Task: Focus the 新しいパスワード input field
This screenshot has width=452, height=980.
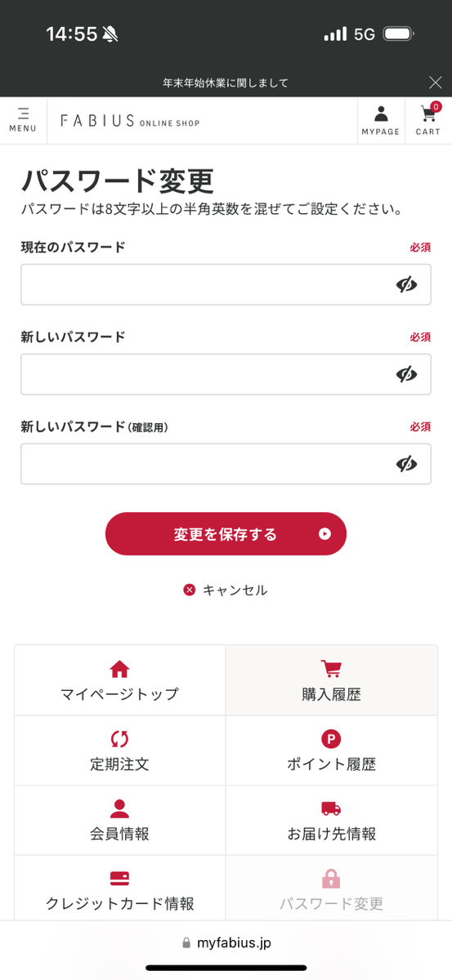Action: point(226,374)
